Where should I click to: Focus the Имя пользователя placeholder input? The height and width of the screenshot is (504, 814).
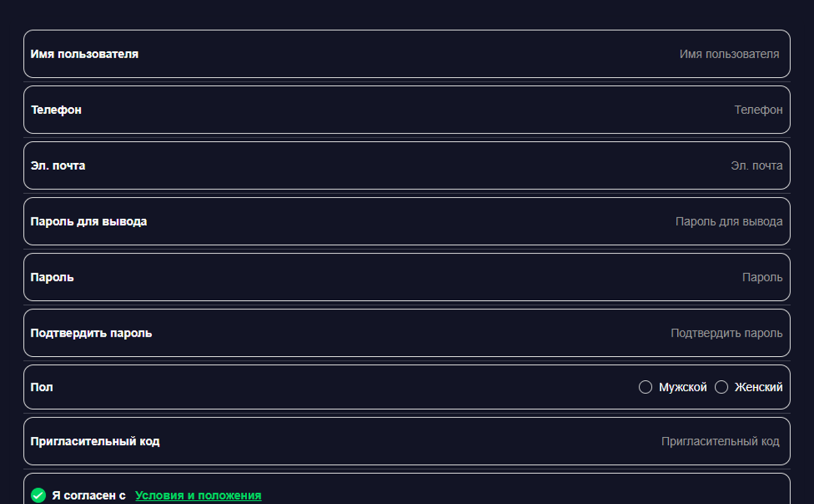[729, 54]
